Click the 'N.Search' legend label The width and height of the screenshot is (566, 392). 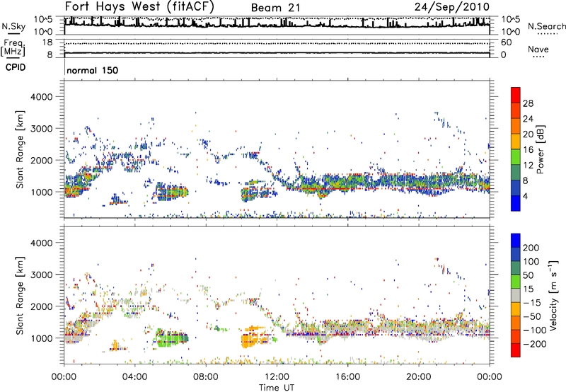tap(546, 26)
